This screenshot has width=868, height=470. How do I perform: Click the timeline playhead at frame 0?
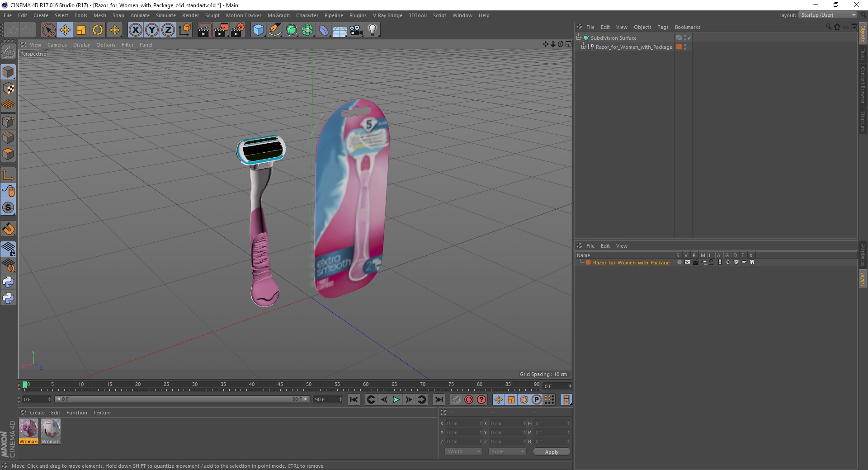pos(25,385)
